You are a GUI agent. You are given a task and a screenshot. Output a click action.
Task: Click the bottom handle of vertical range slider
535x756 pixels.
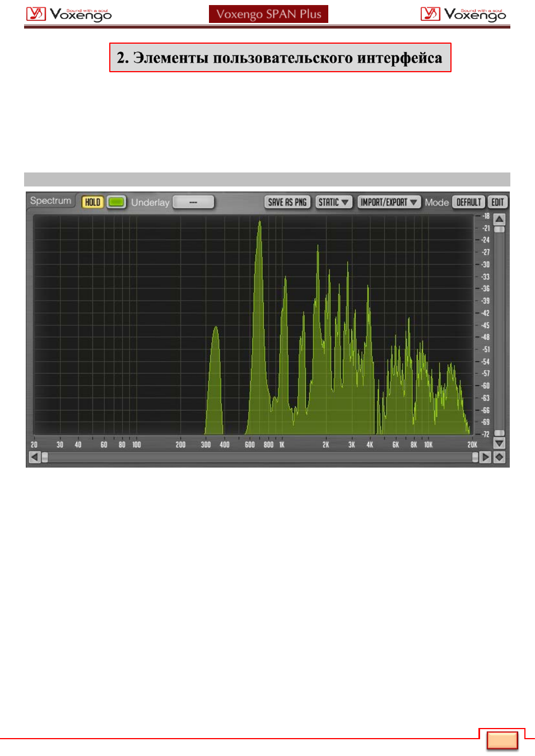click(x=500, y=433)
